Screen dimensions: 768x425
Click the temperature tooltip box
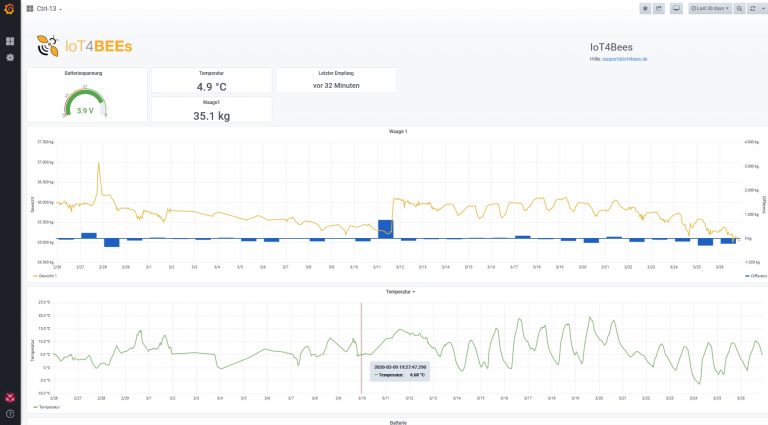400,371
